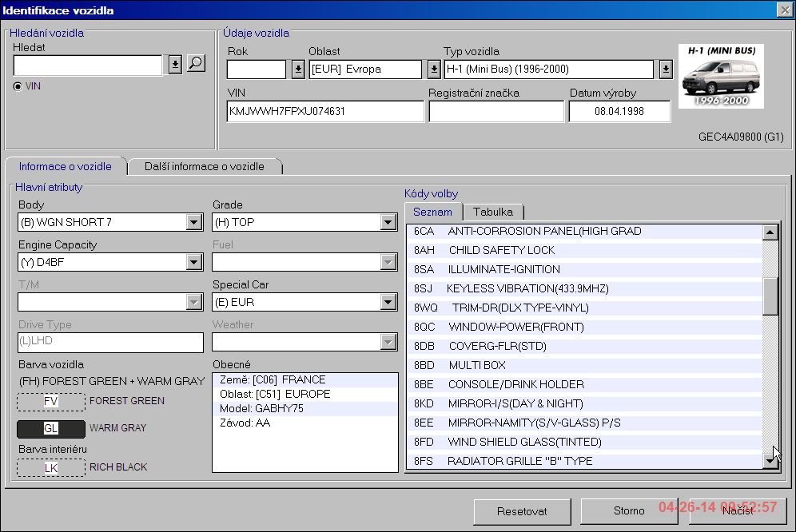Open the Hledat search history dropdown
This screenshot has height=532, width=796.
[x=175, y=65]
